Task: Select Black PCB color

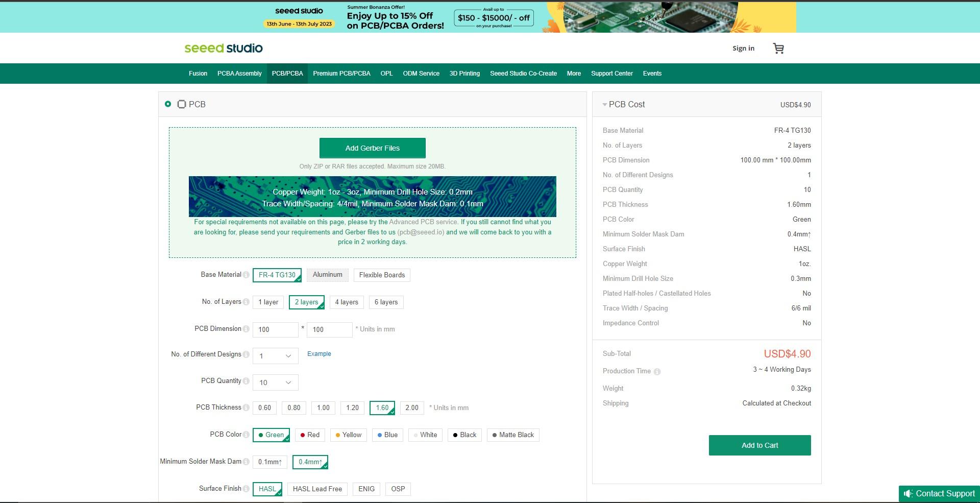Action: [464, 435]
